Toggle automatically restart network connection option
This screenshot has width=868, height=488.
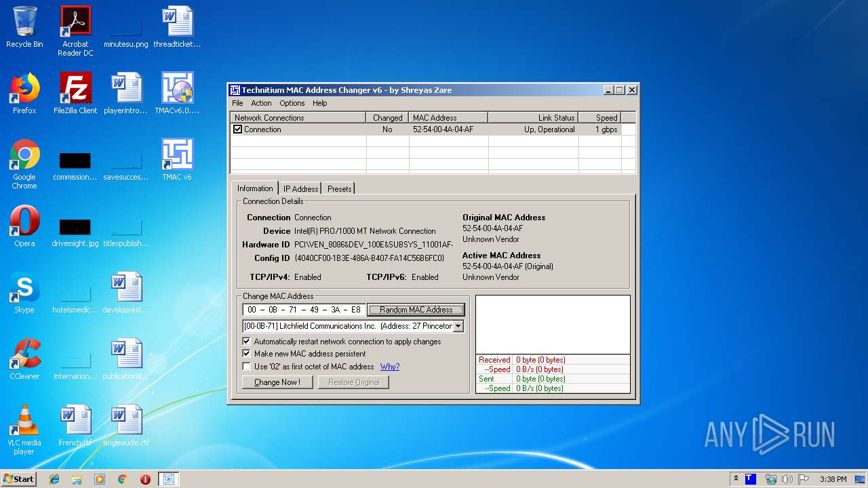246,342
